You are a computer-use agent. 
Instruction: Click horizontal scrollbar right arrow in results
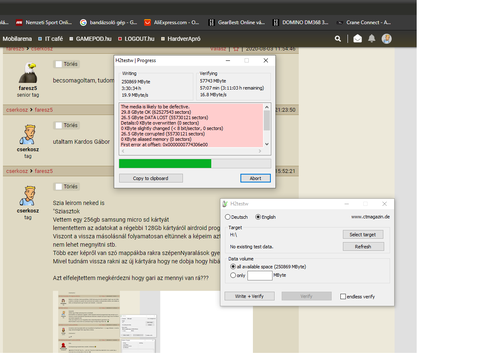pyautogui.click(x=260, y=151)
